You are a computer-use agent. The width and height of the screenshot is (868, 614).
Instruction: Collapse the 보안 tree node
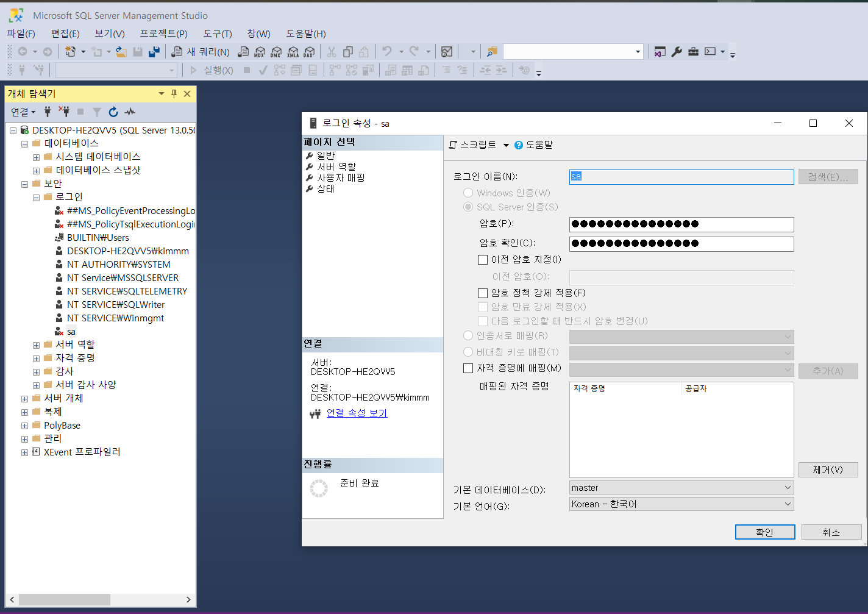[24, 184]
